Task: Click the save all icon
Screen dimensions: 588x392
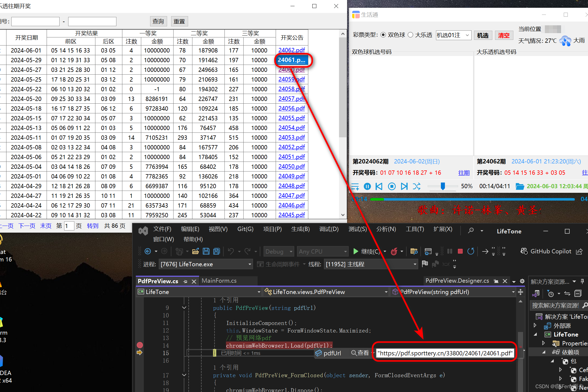Action: pyautogui.click(x=217, y=251)
